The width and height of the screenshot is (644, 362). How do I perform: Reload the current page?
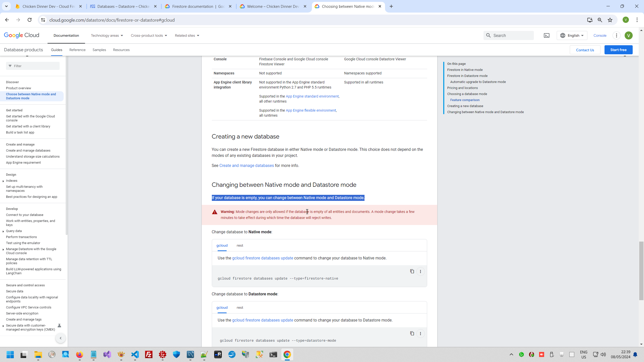click(29, 20)
